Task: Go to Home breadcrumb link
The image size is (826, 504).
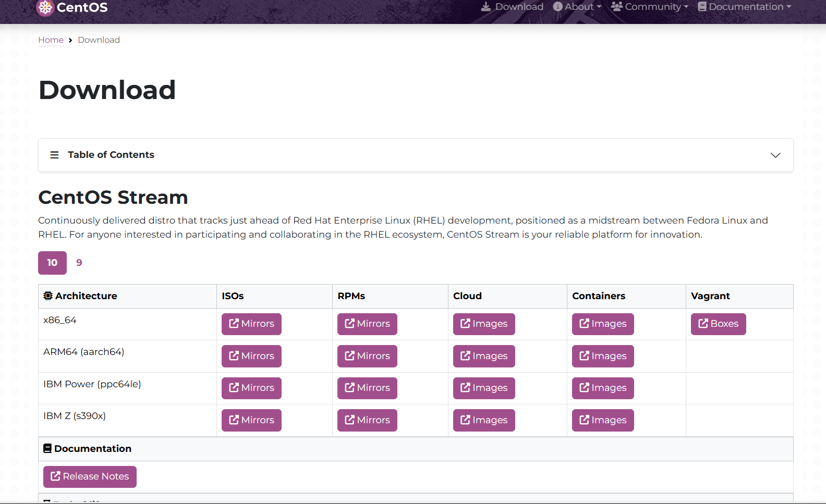Action: [51, 40]
